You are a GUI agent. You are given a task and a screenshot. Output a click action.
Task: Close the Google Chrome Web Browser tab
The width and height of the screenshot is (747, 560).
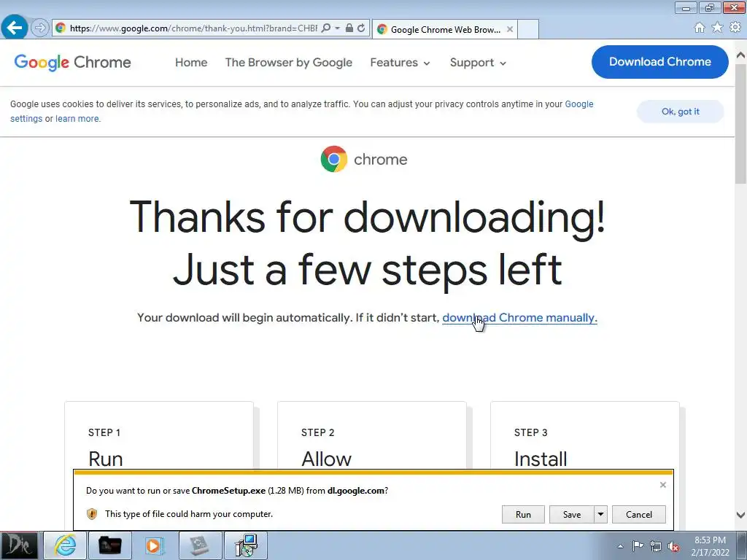510,29
